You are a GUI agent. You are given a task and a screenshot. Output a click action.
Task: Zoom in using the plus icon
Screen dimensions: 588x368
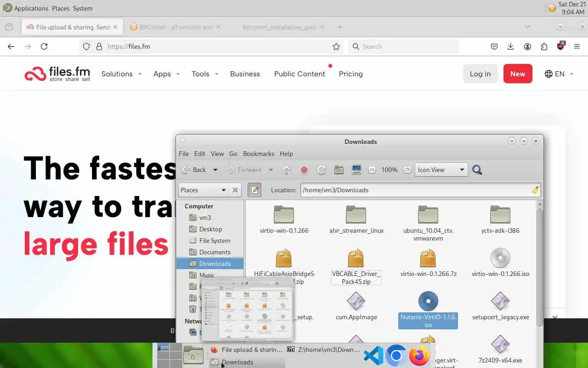(407, 170)
